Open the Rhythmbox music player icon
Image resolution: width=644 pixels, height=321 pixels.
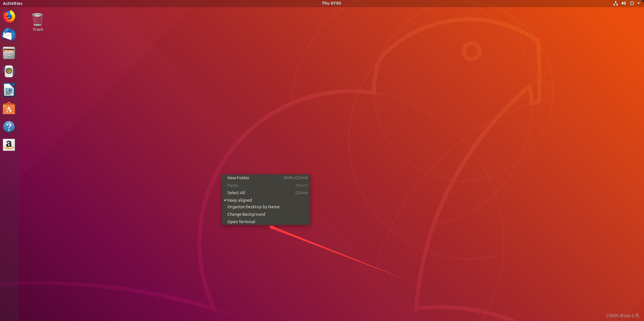pyautogui.click(x=9, y=71)
